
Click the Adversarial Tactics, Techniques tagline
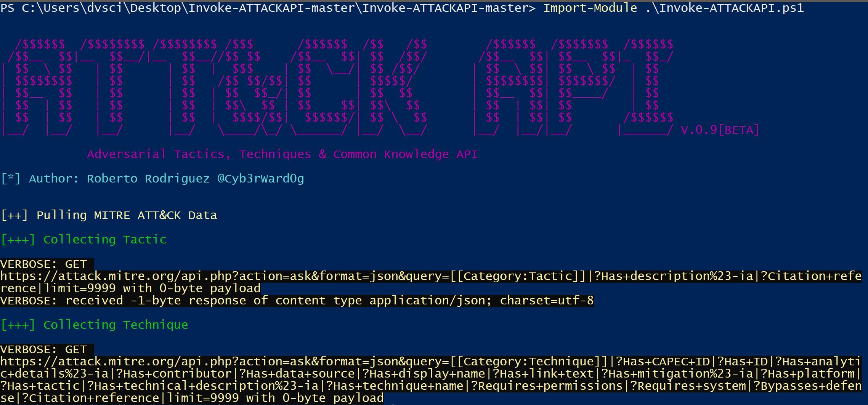[x=282, y=154]
